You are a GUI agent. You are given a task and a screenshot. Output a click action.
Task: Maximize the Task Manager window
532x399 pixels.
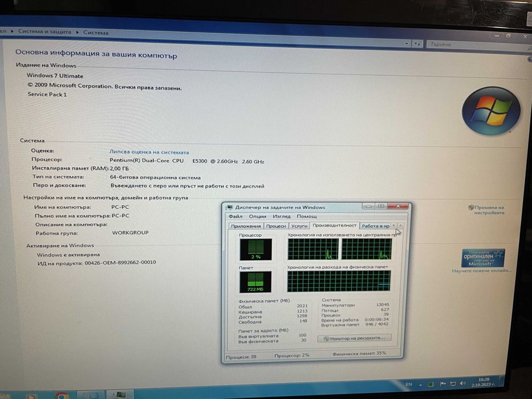tap(381, 206)
